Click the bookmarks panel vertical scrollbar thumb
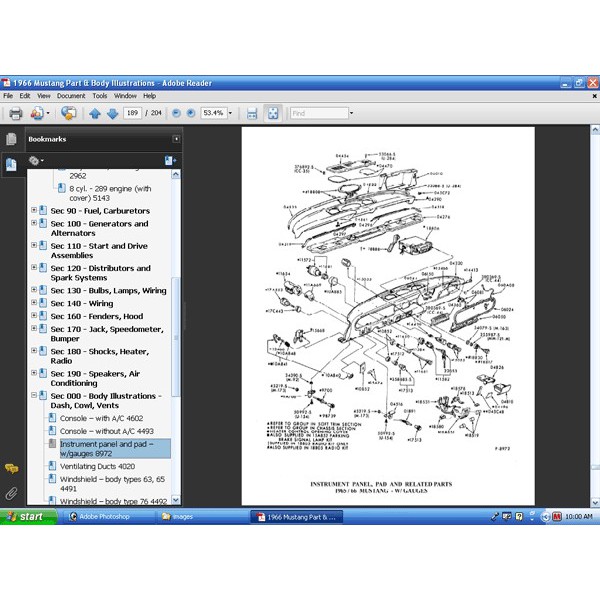The width and height of the screenshot is (600, 600). pyautogui.click(x=176, y=337)
